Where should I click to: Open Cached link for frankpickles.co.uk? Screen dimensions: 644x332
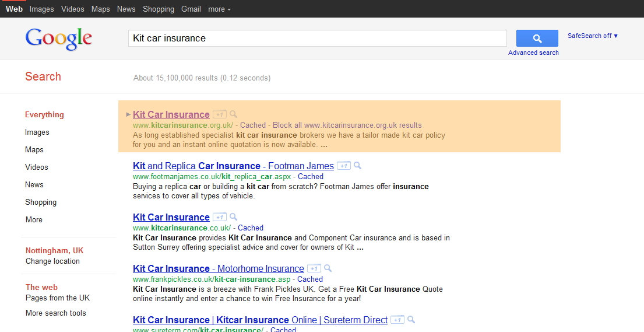point(310,279)
